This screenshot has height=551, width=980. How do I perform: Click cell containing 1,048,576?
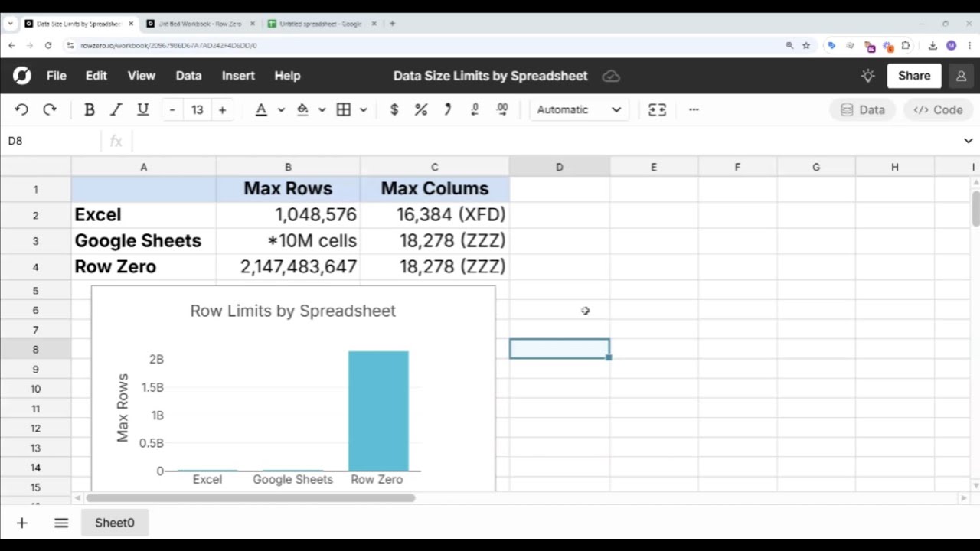(288, 214)
